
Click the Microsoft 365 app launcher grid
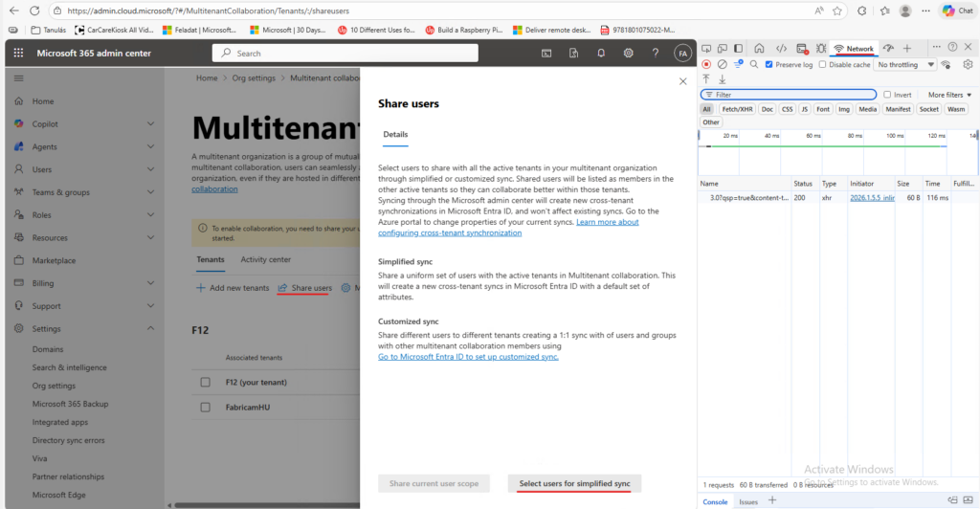(19, 53)
